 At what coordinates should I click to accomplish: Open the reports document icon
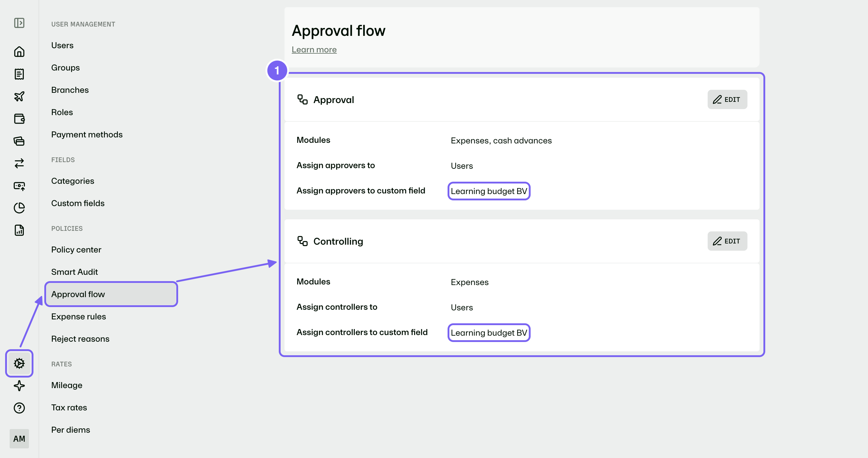tap(19, 230)
